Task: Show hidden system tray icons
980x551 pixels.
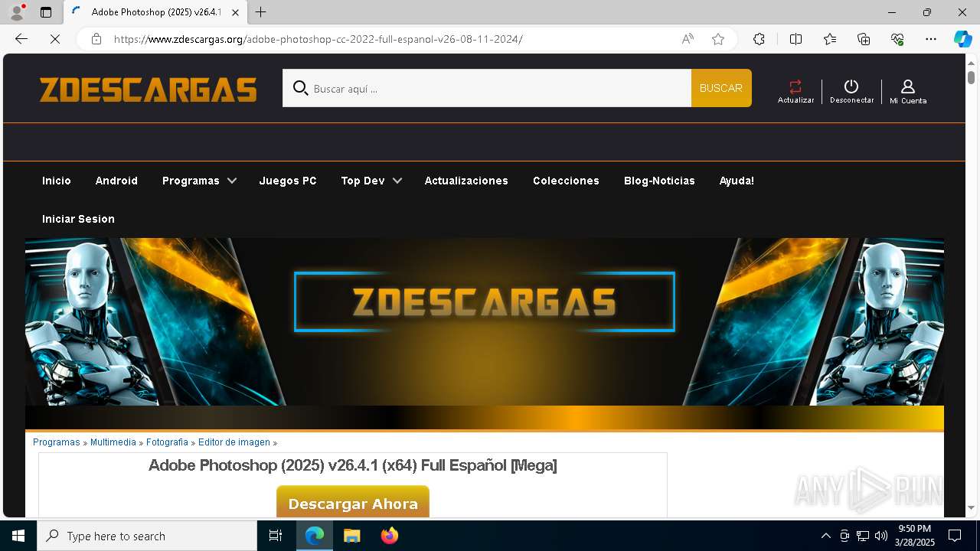Action: pos(825,536)
